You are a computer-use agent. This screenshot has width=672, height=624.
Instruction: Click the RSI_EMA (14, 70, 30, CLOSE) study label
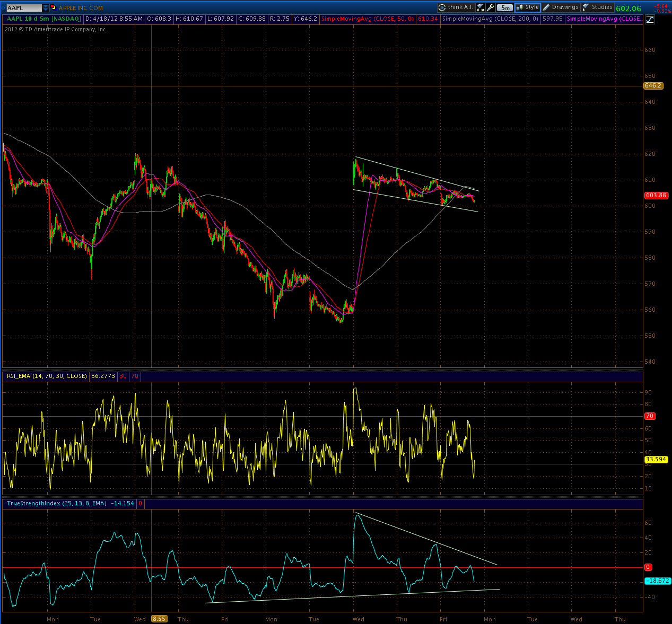pyautogui.click(x=46, y=376)
